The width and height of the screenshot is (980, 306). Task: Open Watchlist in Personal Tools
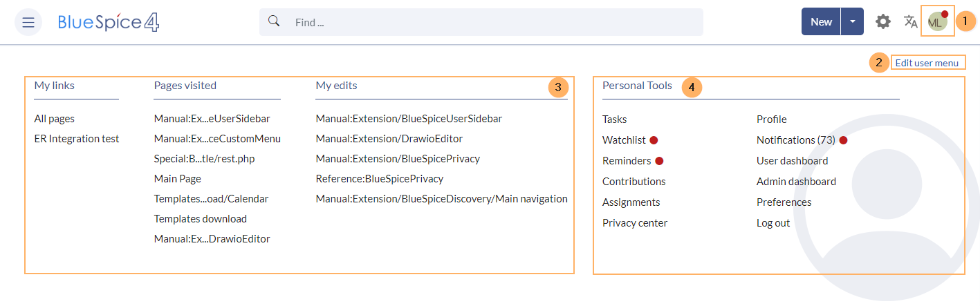[624, 140]
